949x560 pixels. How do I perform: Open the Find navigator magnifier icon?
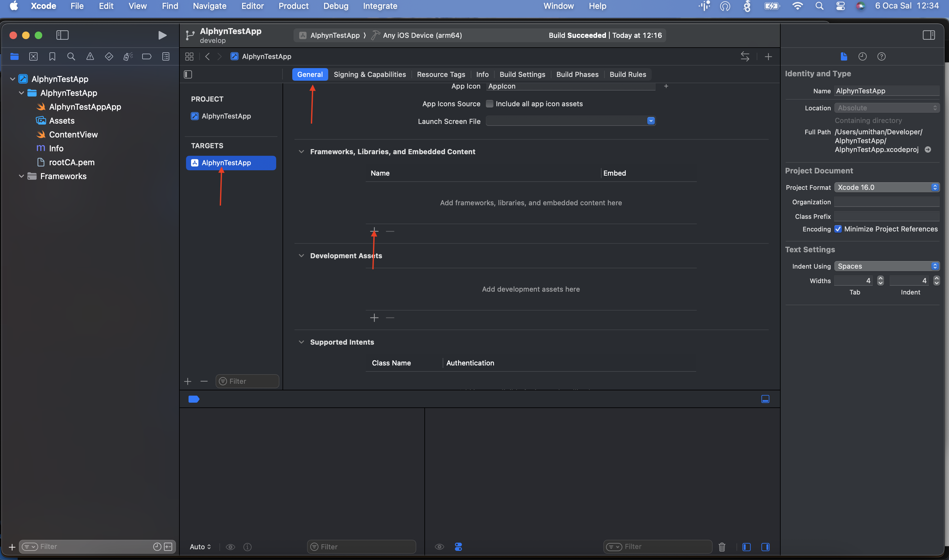pyautogui.click(x=71, y=57)
